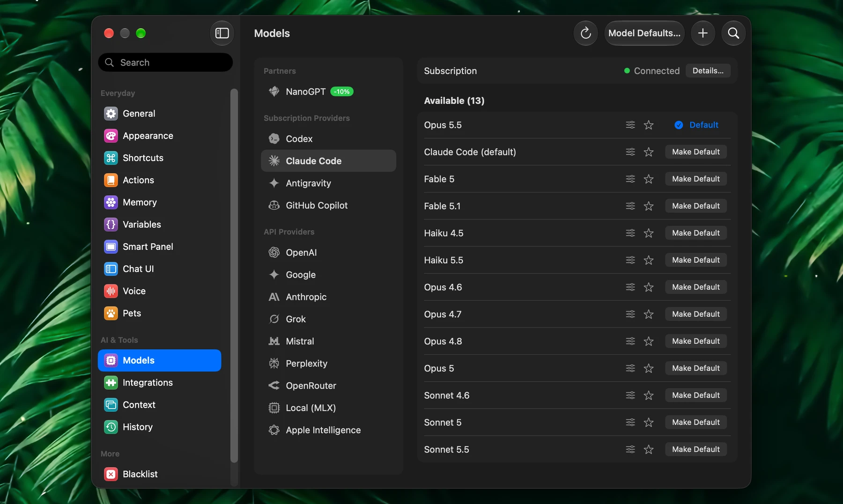Select Codex subscription provider
843x504 pixels.
pyautogui.click(x=328, y=139)
